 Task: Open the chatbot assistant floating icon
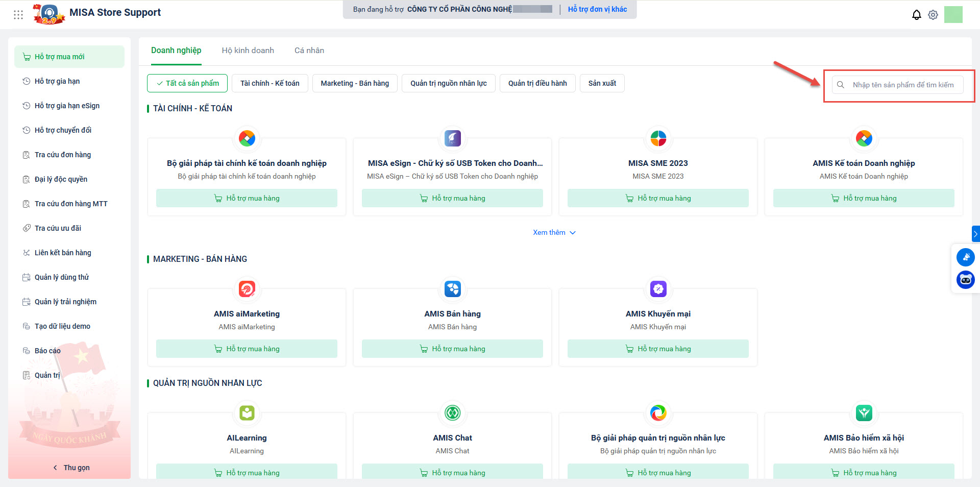point(965,280)
